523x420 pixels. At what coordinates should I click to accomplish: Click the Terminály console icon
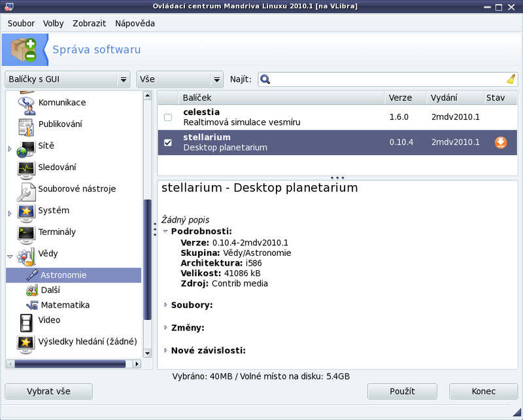click(x=26, y=235)
